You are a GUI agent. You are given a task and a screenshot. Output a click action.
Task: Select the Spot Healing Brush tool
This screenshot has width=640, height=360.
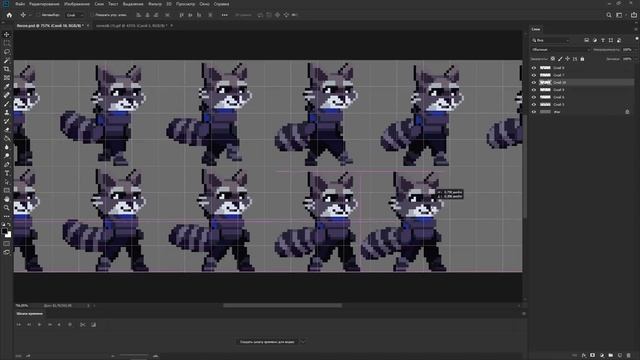(x=7, y=95)
